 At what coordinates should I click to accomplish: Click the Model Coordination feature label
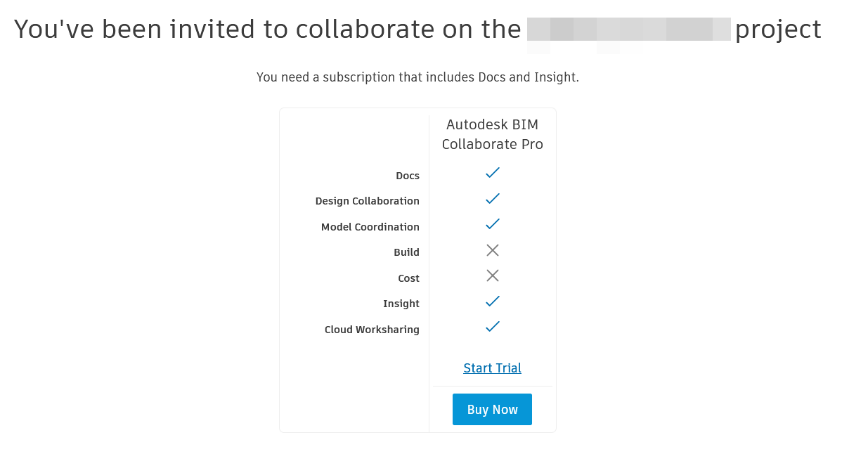click(370, 227)
